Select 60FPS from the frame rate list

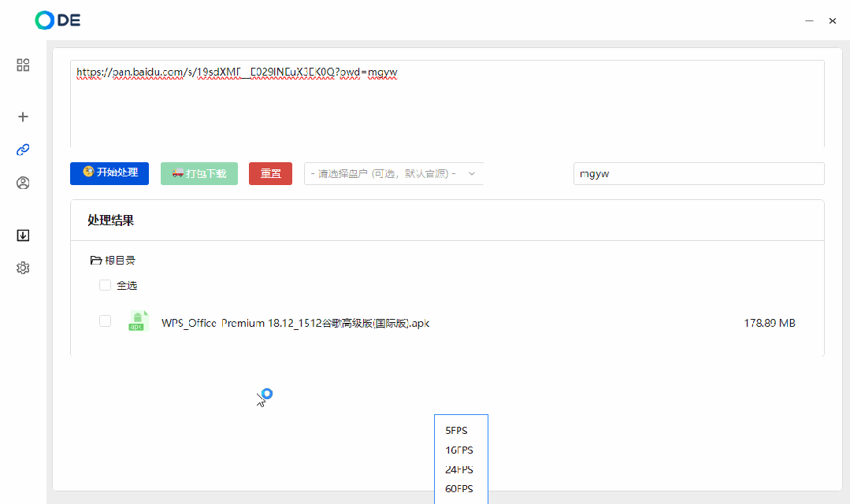[x=459, y=488]
